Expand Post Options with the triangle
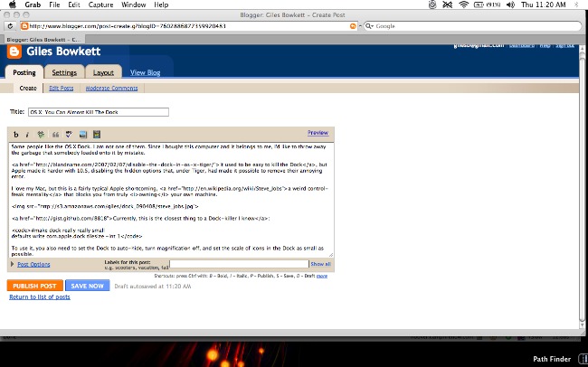588x367 pixels. pyautogui.click(x=13, y=264)
